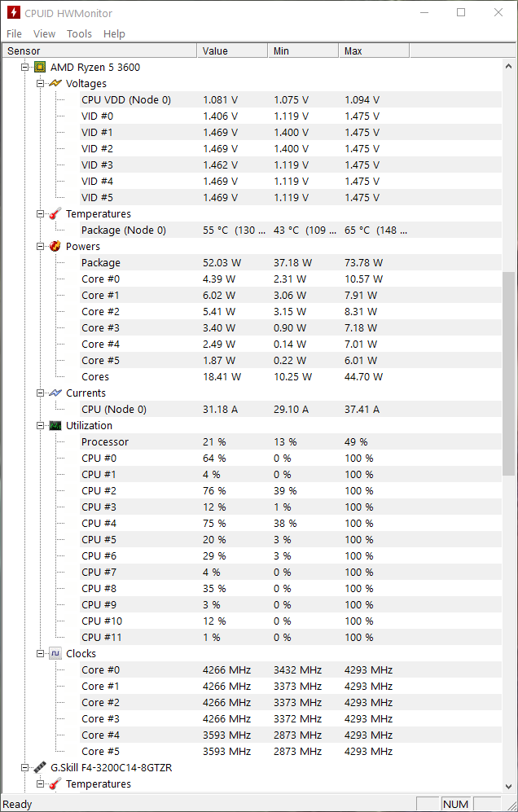Click the thermometer icon beside CPU Temperatures
Screen dimensions: 518x812
point(55,214)
